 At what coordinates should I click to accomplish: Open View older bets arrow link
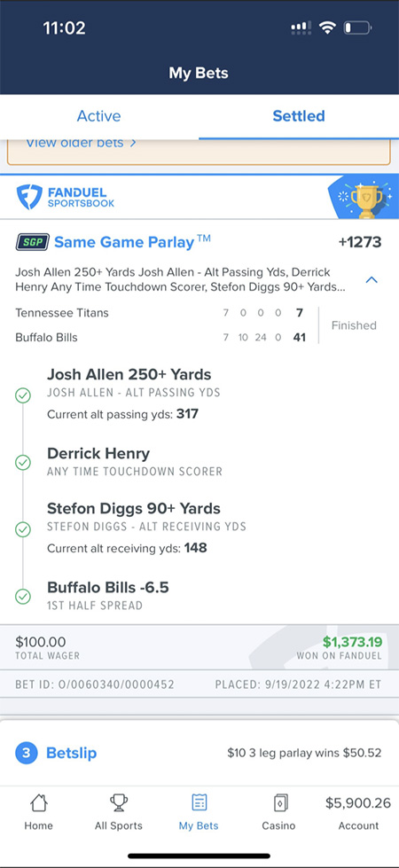(x=81, y=143)
